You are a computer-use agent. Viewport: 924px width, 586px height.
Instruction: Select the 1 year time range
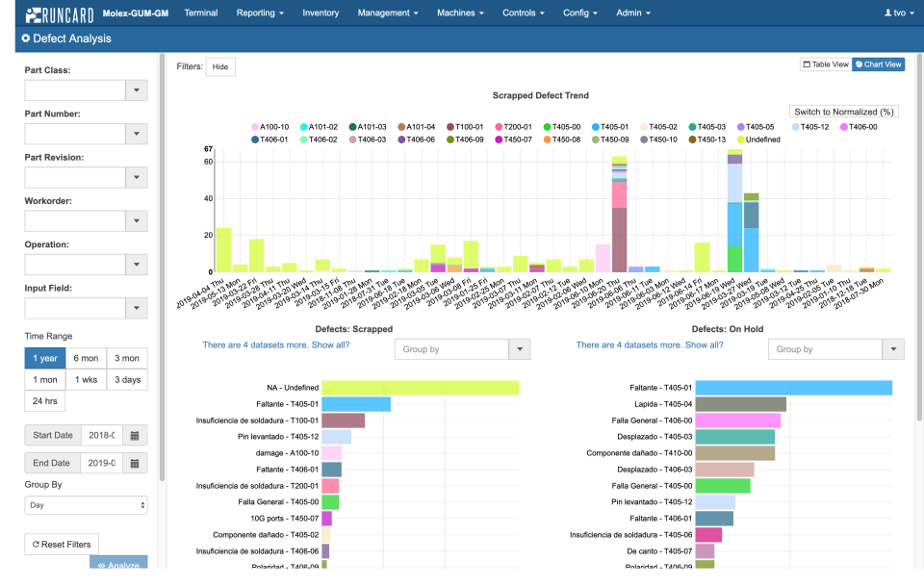pos(45,358)
